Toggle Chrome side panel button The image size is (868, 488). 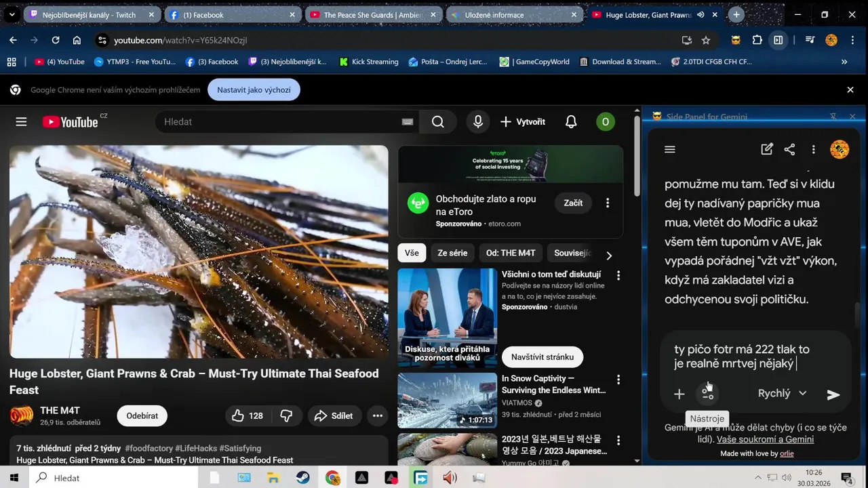pos(778,40)
